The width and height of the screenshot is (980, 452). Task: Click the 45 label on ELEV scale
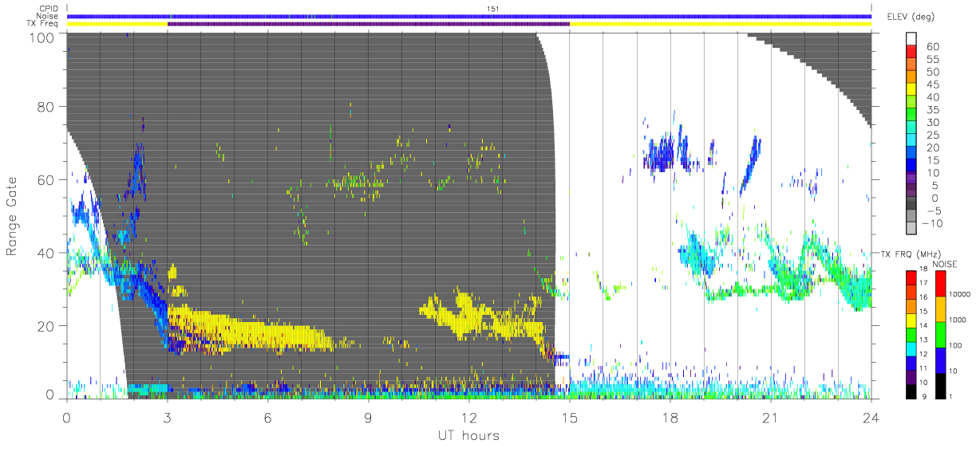click(x=934, y=85)
